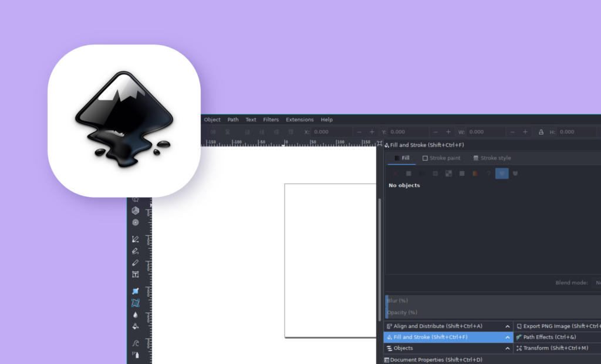Open the Object menu
This screenshot has width=601, height=364.
212,120
